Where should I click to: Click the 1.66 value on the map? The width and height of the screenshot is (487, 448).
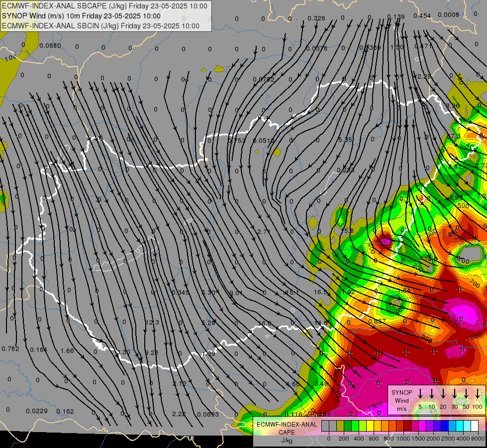point(67,351)
